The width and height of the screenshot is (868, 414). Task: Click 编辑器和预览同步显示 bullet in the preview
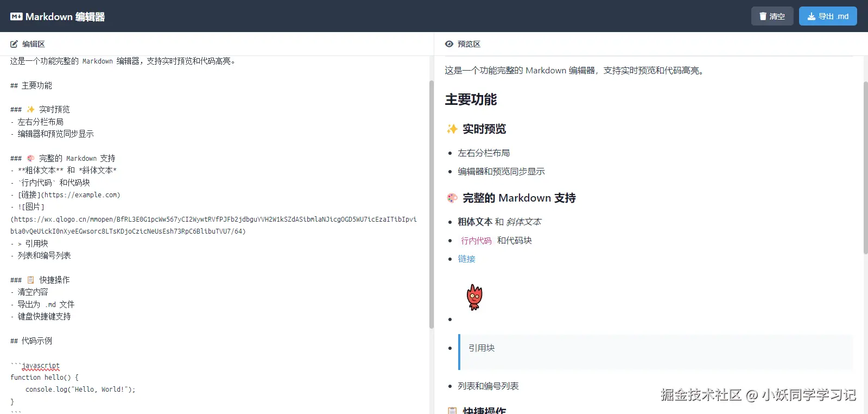point(501,172)
